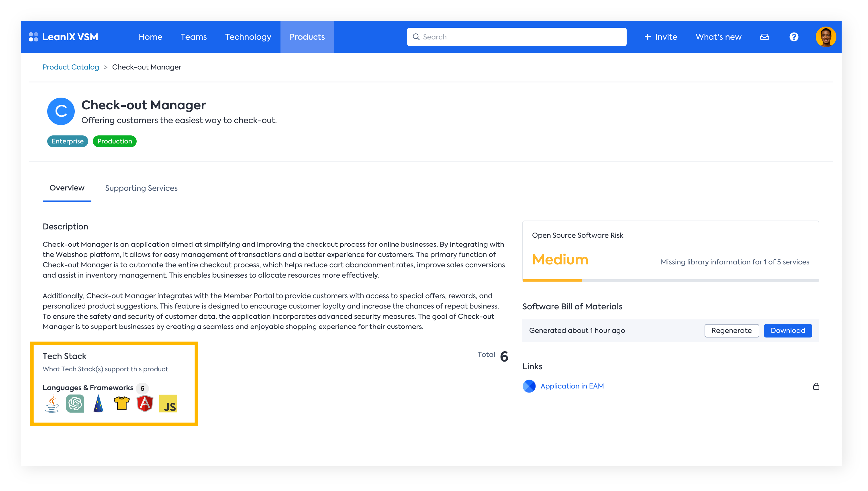This screenshot has width=868, height=491.
Task: Click Missing library information text
Action: point(735,262)
